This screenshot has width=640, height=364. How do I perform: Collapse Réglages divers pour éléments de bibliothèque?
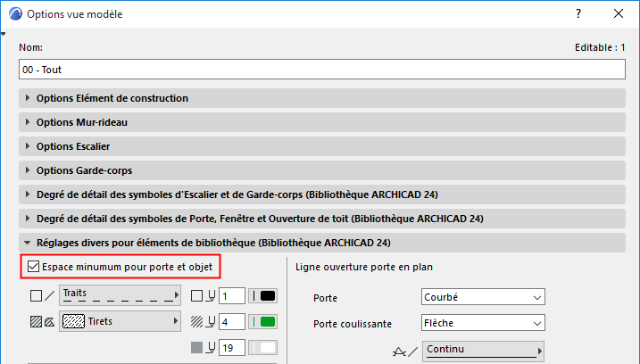pos(322,243)
